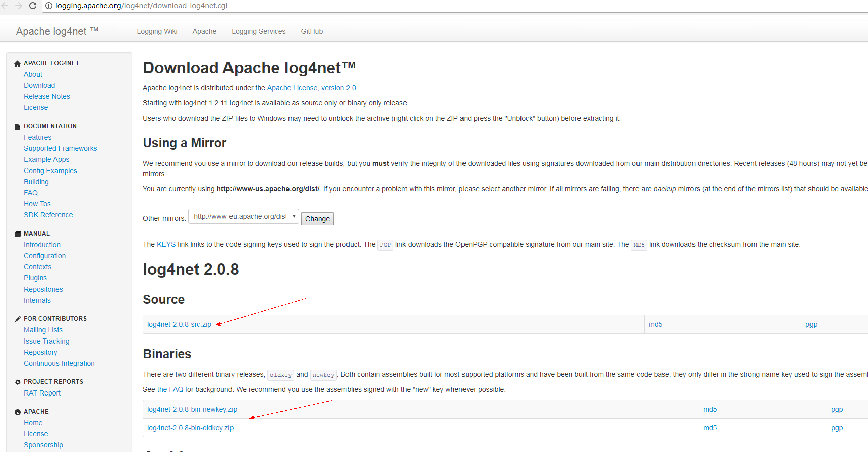Open md5 for newkey binary zip
868x452 pixels.
[x=710, y=409]
